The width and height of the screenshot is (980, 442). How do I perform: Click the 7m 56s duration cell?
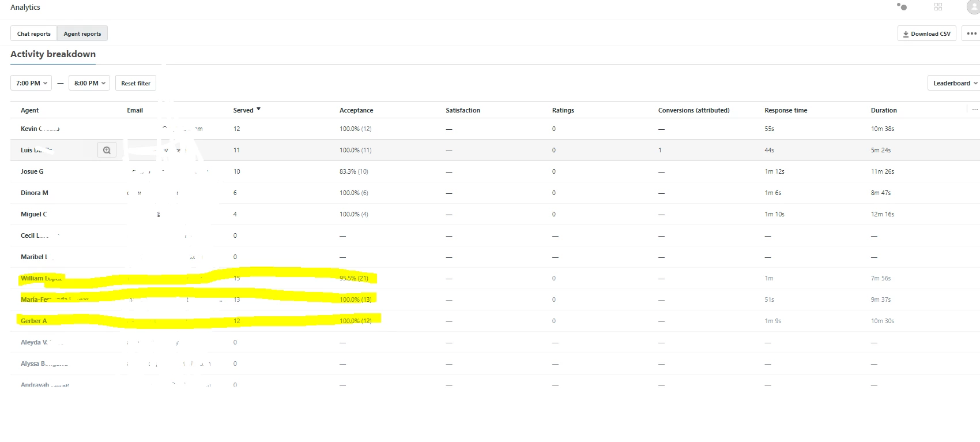[x=881, y=278]
